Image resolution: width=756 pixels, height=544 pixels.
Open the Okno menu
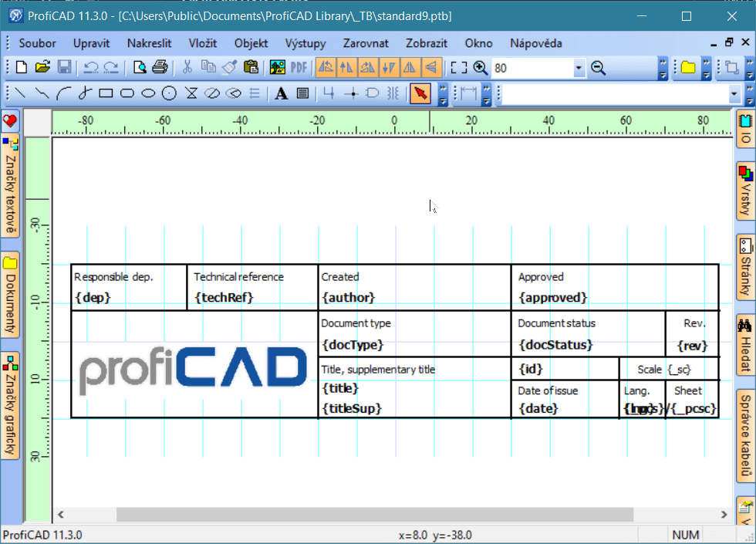pyautogui.click(x=479, y=43)
